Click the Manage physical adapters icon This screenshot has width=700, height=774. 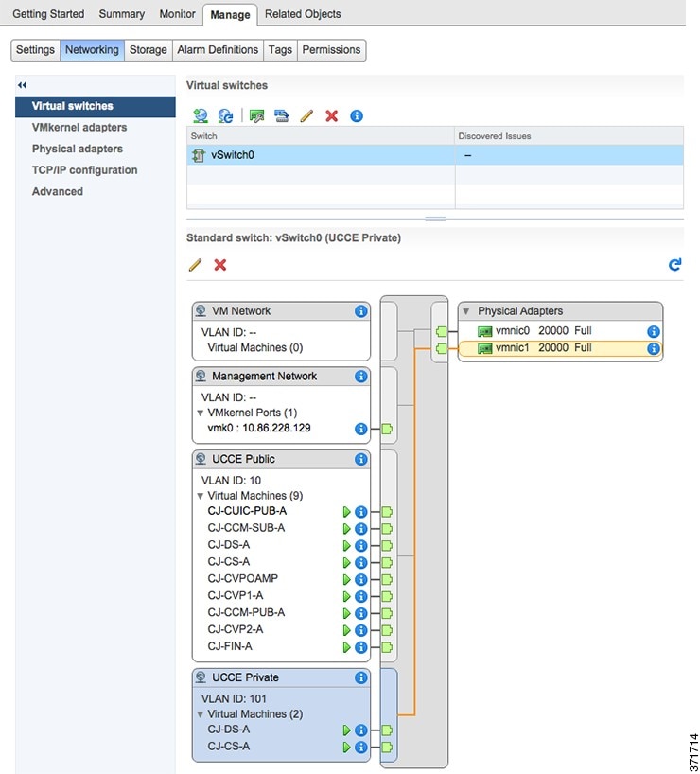pos(256,116)
